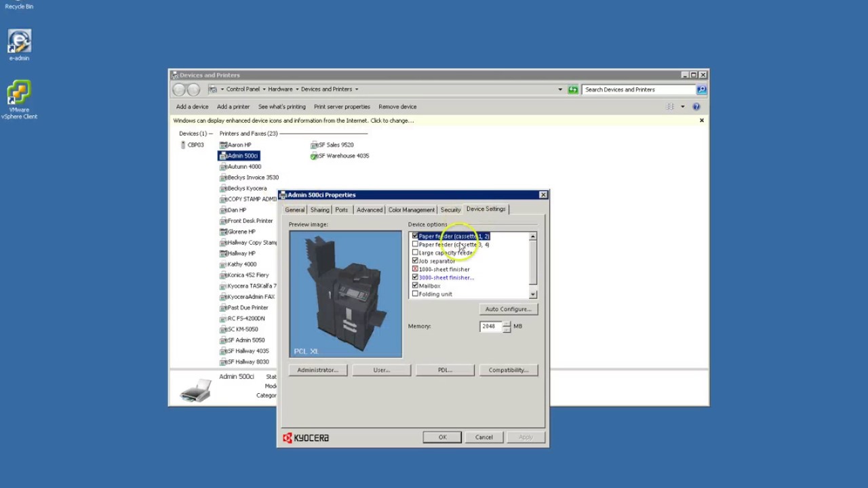Switch to the Sharing tab
Viewport: 868px width, 488px height.
(x=319, y=210)
